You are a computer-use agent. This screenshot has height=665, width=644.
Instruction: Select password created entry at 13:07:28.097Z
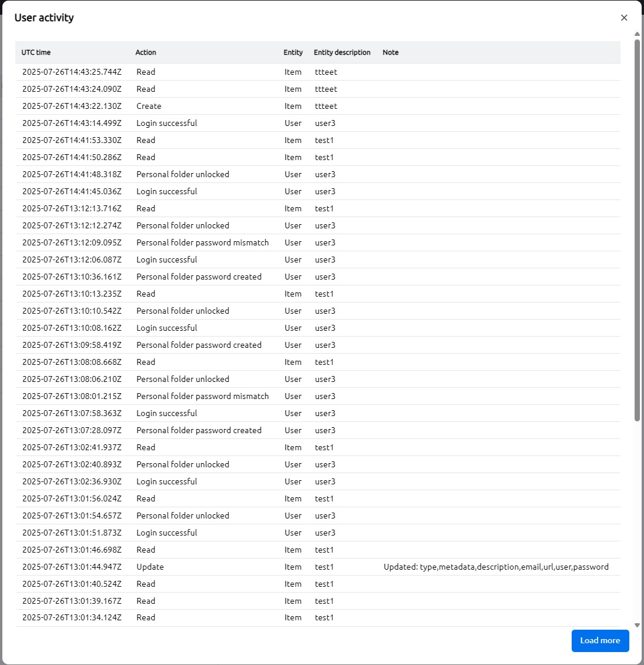[199, 430]
